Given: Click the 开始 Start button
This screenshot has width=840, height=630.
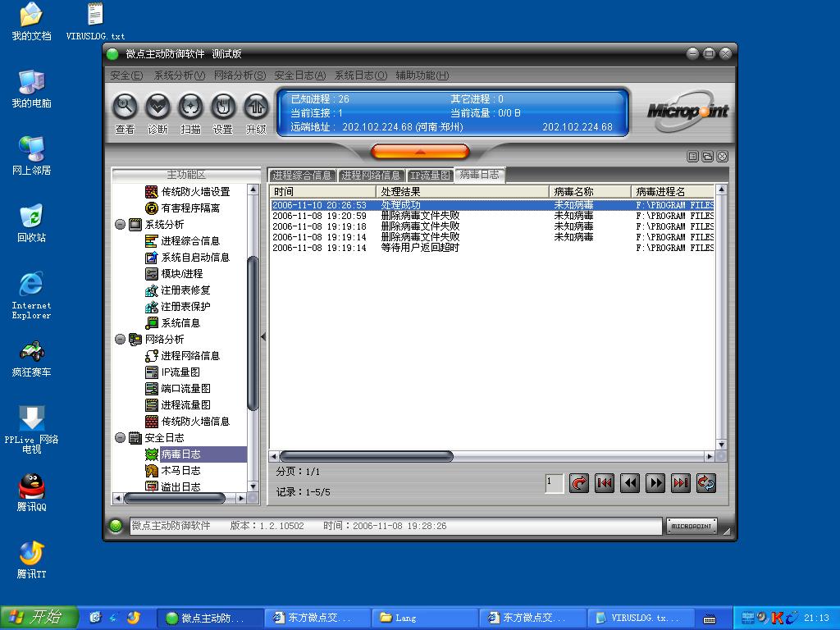Looking at the screenshot, I should (39, 618).
